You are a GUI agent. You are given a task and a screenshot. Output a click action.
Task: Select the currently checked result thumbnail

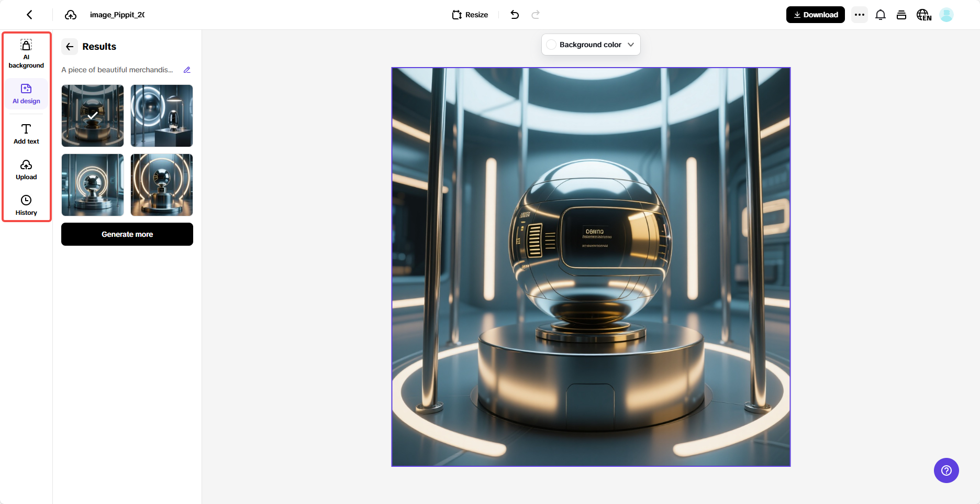pos(92,116)
